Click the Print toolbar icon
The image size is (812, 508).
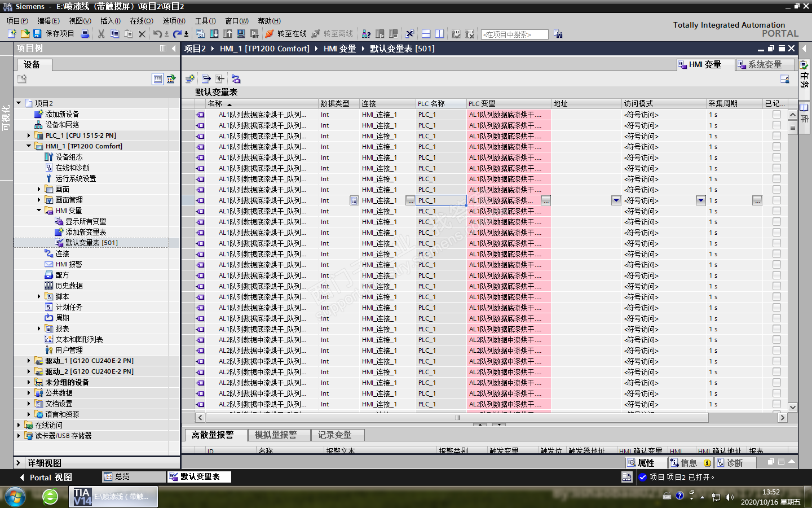(85, 34)
